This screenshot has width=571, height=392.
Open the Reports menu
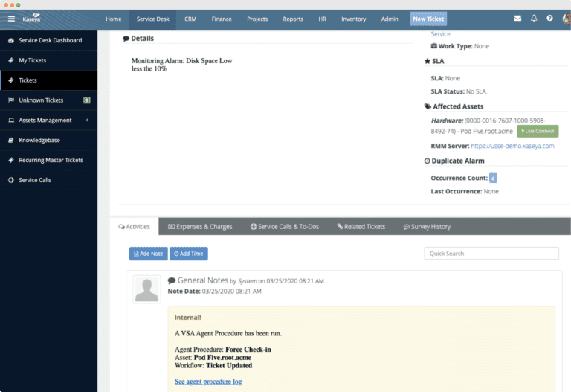(x=293, y=19)
